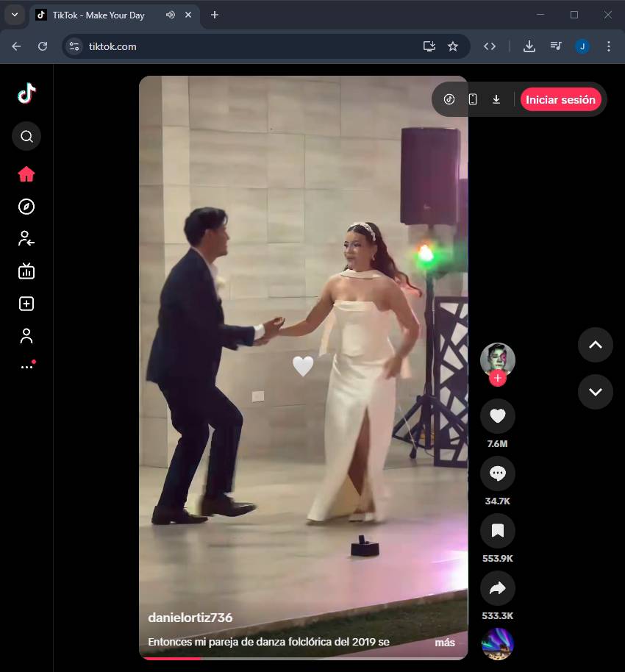Follow the creator with the red plus badge
Viewport: 625px width, 672px height.
[x=498, y=379]
